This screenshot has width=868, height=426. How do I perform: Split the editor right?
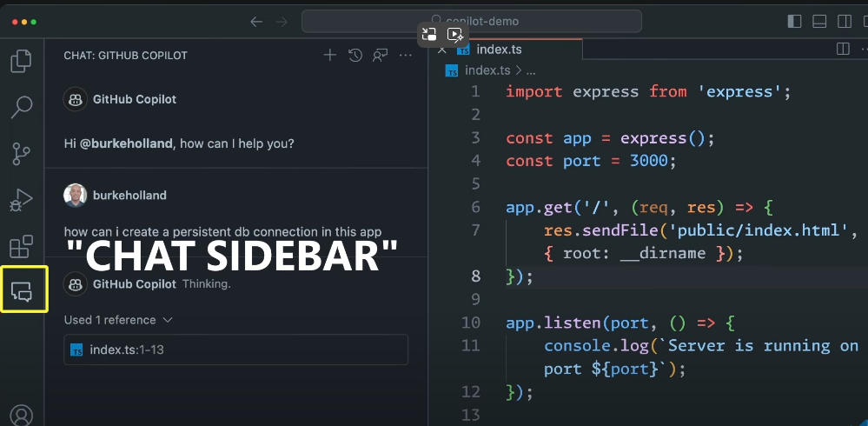[x=843, y=50]
